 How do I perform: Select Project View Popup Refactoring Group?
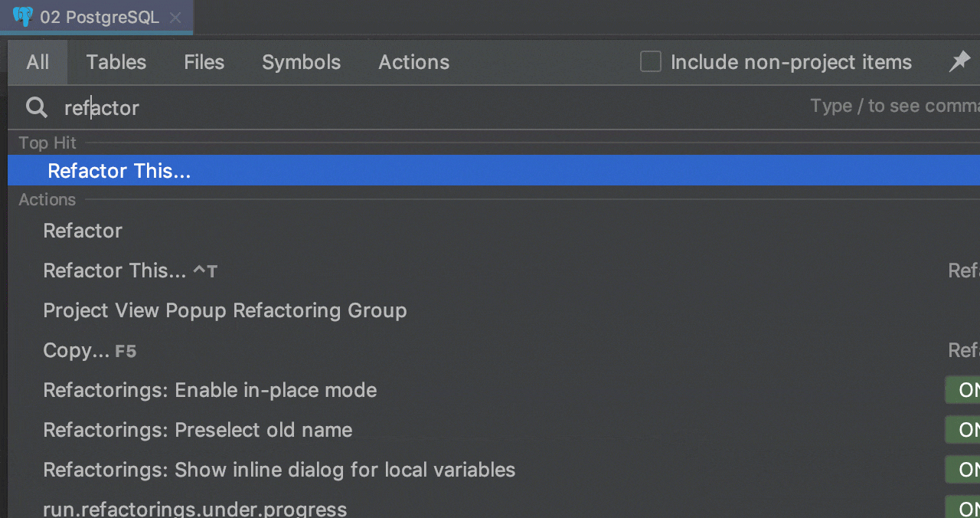tap(224, 310)
